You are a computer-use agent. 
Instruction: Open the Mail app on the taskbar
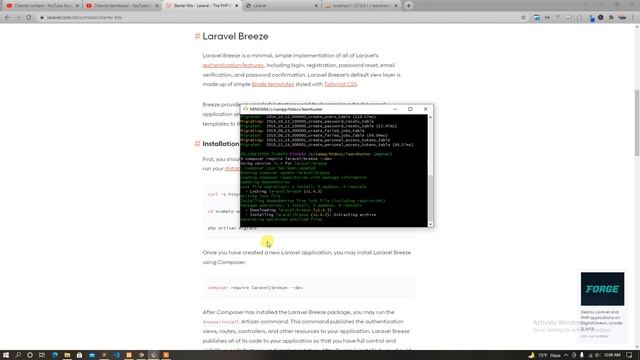click(x=92, y=355)
